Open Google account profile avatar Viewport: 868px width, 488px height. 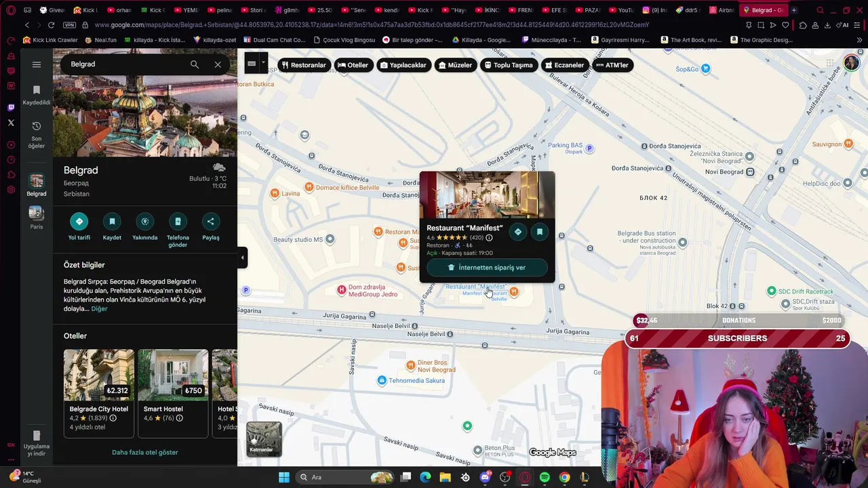[851, 63]
